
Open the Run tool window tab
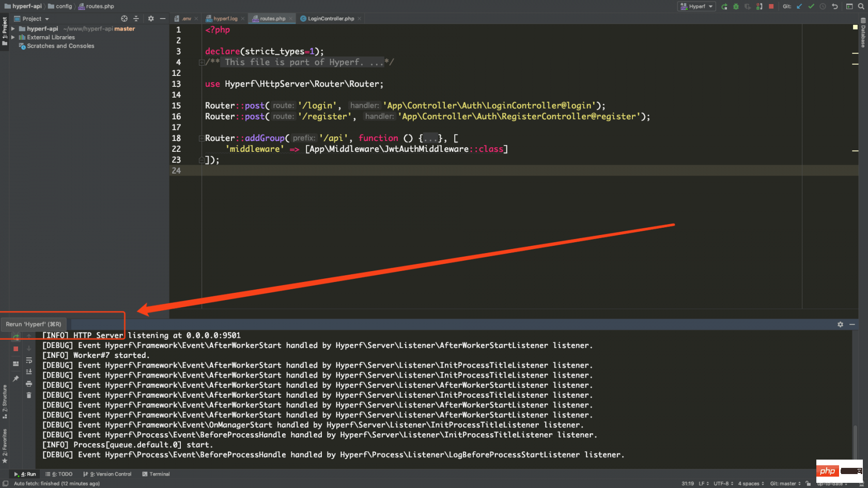pos(25,474)
